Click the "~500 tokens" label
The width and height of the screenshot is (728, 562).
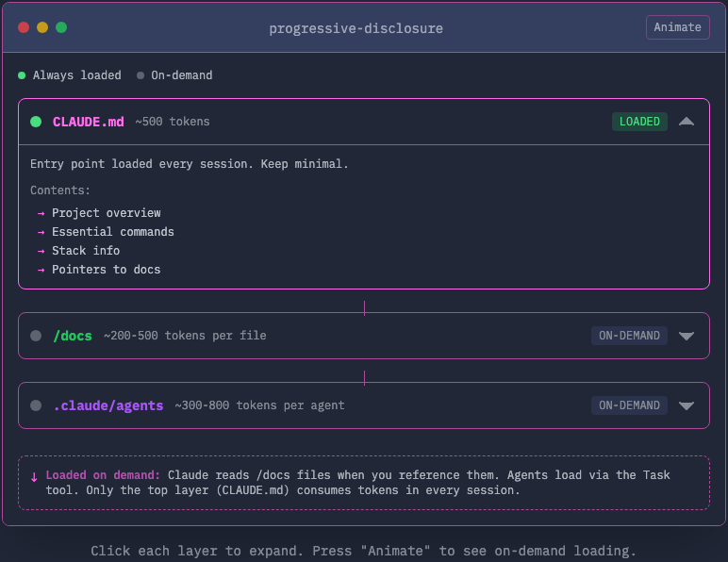pyautogui.click(x=173, y=122)
